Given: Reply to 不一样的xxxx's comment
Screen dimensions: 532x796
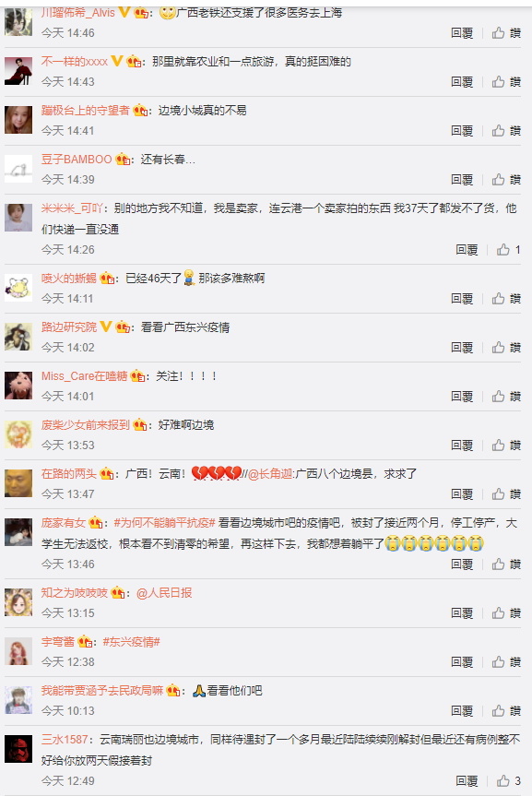Looking at the screenshot, I should (x=462, y=82).
